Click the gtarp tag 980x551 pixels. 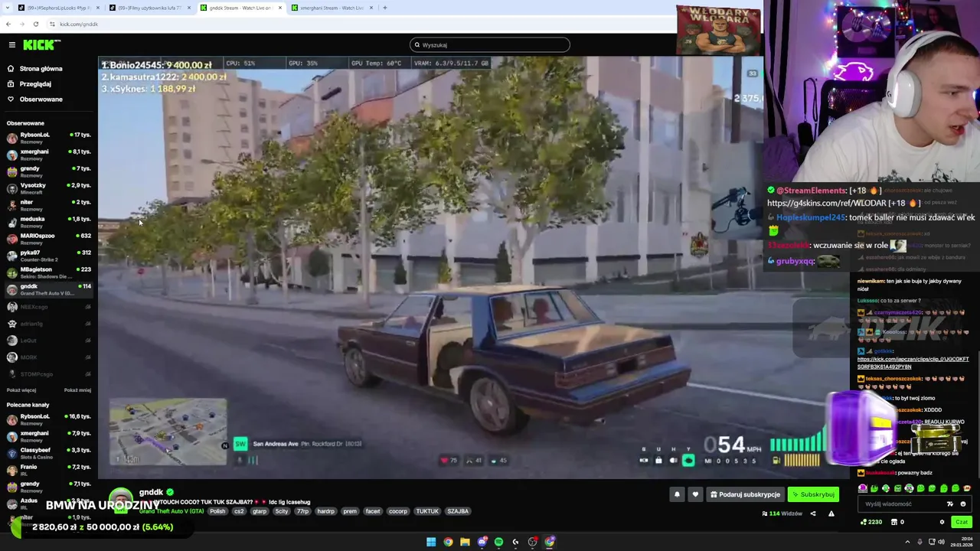pos(260,511)
